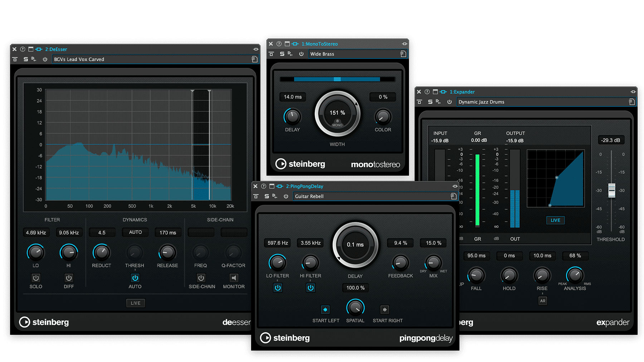
Task: Open the BGVs Lead Vox Carved preset menu
Action: [x=154, y=59]
